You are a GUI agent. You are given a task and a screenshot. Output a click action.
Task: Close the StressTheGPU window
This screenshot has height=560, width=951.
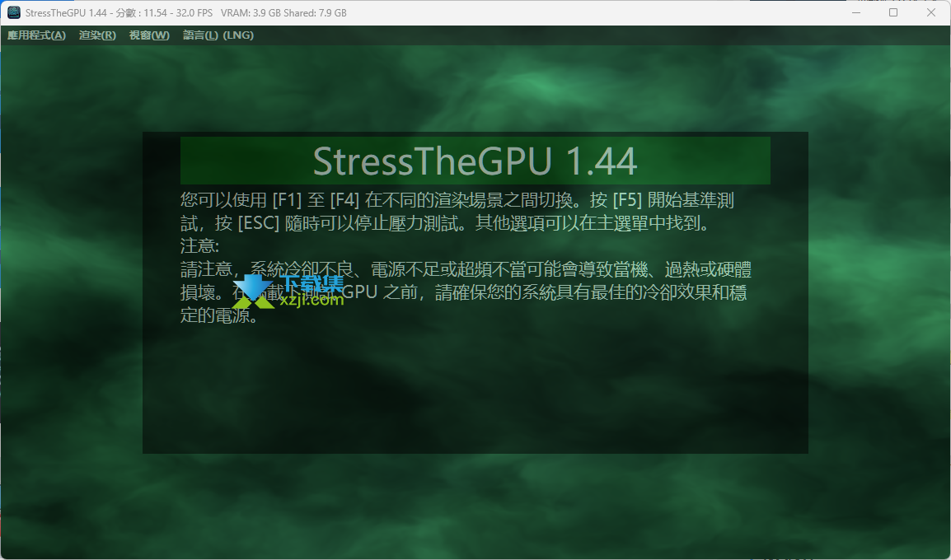point(931,13)
